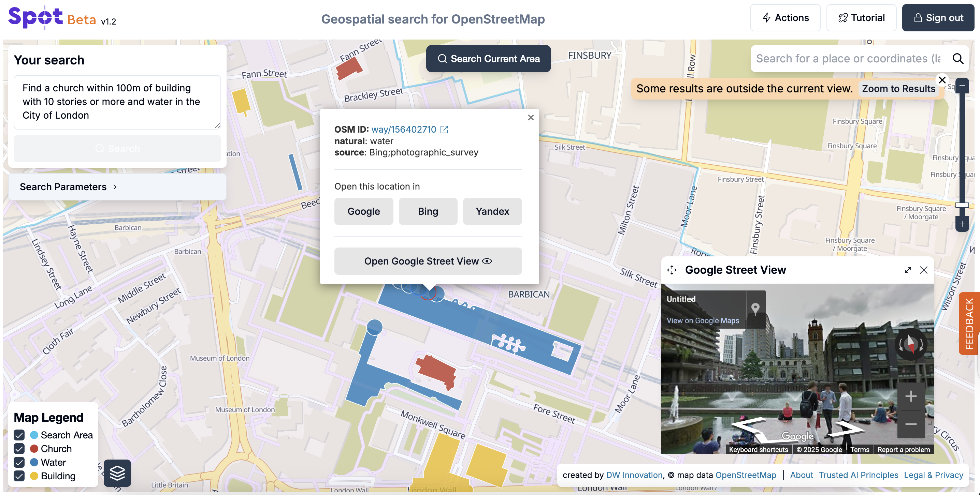Screen dimensions: 980x495
Task: Click the place or coordinates search field
Action: pos(848,59)
